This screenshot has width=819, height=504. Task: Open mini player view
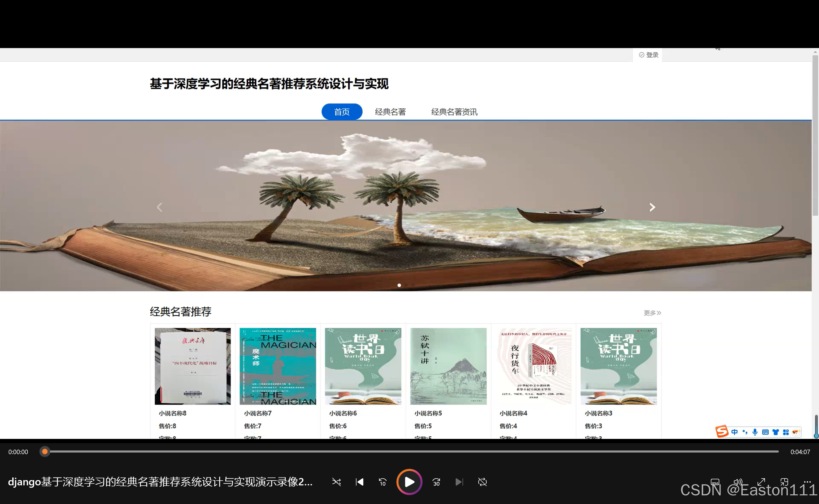(x=784, y=482)
